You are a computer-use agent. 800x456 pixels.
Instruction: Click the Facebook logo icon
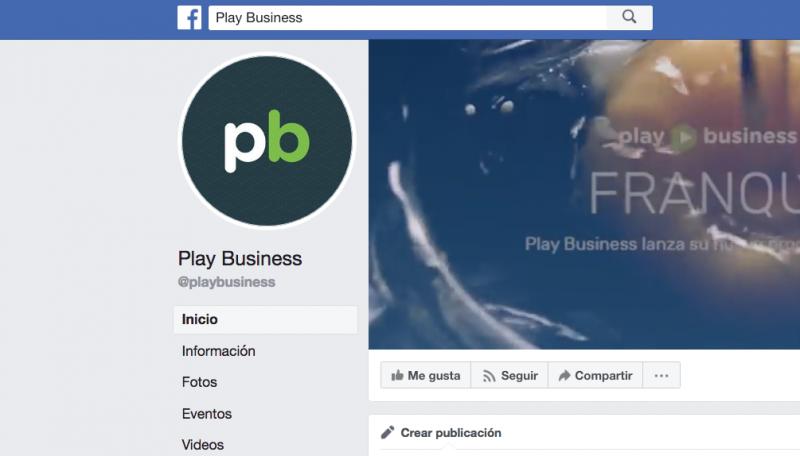pos(189,18)
